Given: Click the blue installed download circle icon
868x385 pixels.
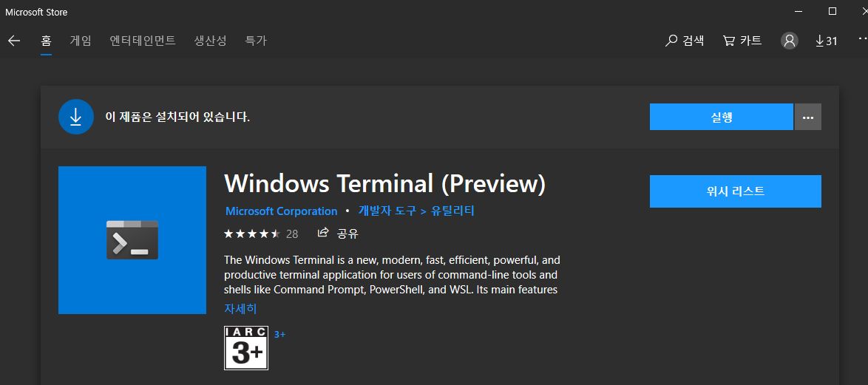Looking at the screenshot, I should 76,117.
